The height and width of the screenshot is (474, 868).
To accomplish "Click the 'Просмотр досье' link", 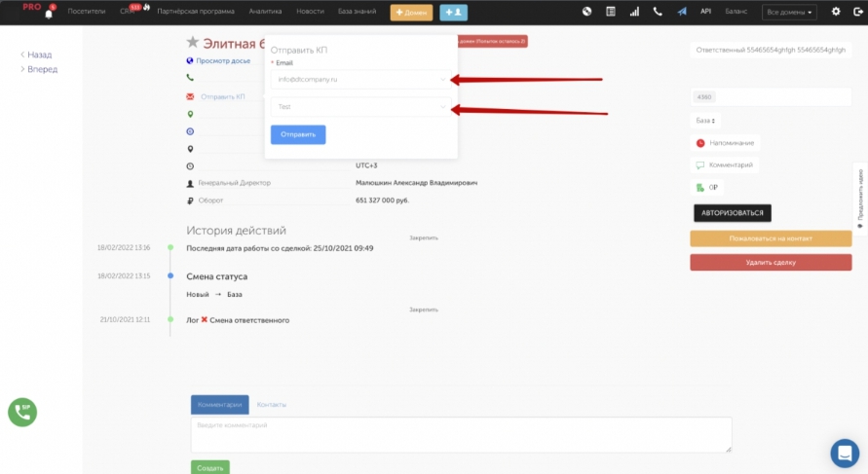I will [x=222, y=60].
